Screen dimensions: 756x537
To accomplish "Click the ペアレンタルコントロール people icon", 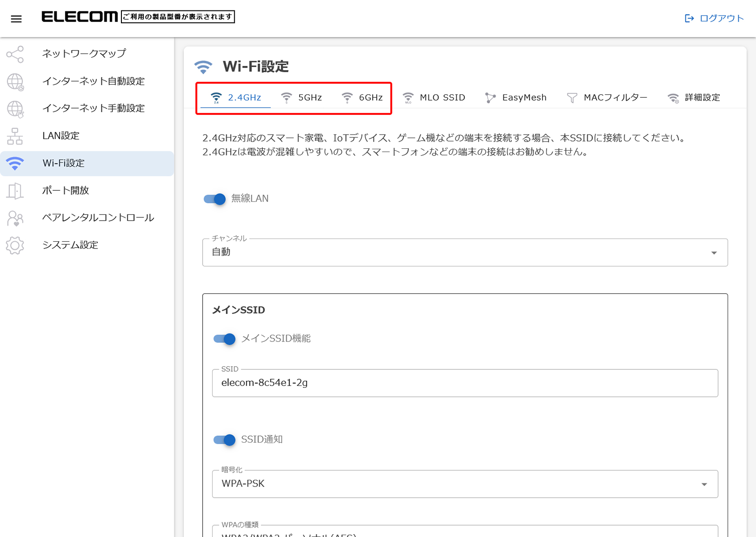I will point(15,218).
